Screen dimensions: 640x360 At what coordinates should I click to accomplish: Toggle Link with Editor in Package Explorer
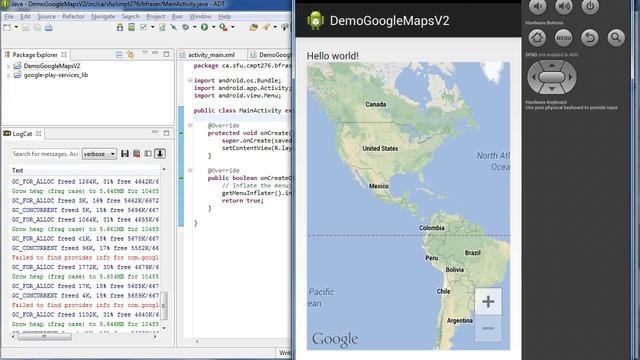(x=131, y=54)
